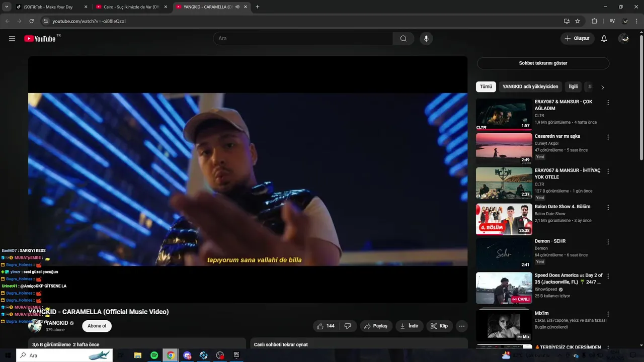Switch to Cairo - Suç İkimizde de Var tab

(132, 7)
